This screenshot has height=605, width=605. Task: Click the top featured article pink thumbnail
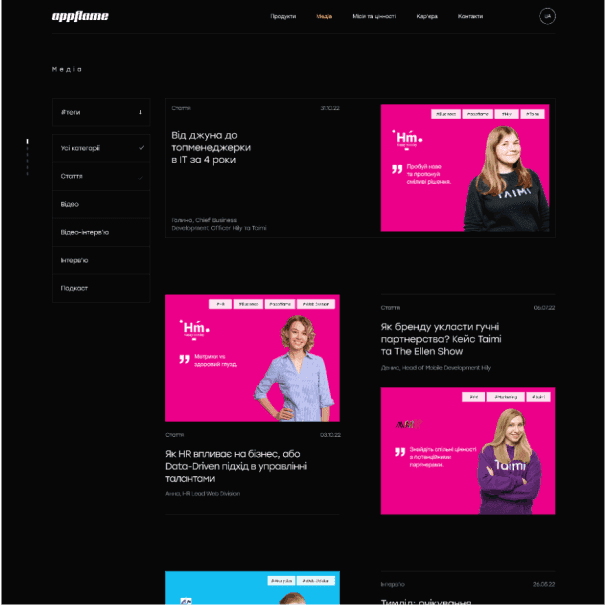coord(464,168)
